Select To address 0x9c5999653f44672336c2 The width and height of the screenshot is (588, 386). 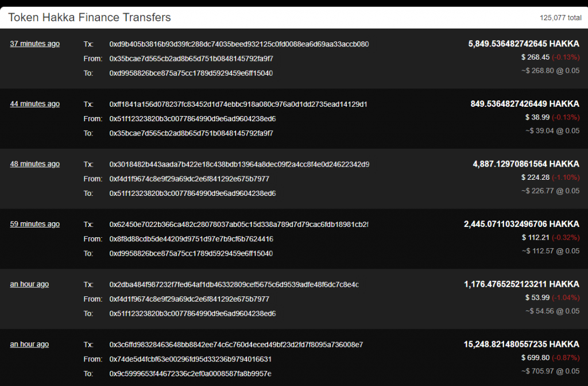190,374
